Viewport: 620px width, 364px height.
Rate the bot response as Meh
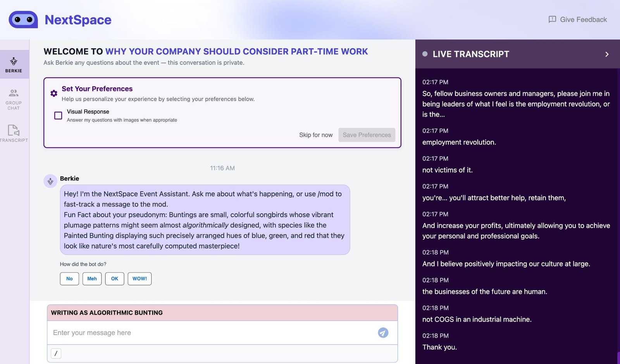92,279
